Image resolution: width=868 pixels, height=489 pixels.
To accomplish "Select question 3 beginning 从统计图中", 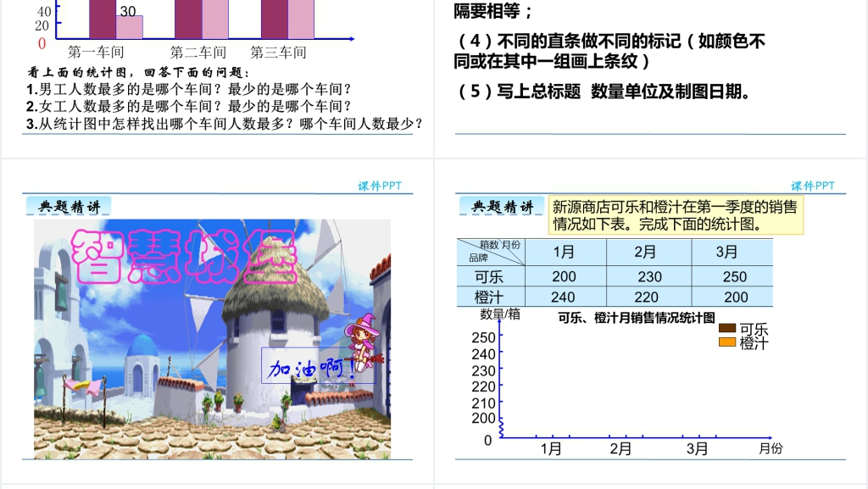I will coord(224,124).
